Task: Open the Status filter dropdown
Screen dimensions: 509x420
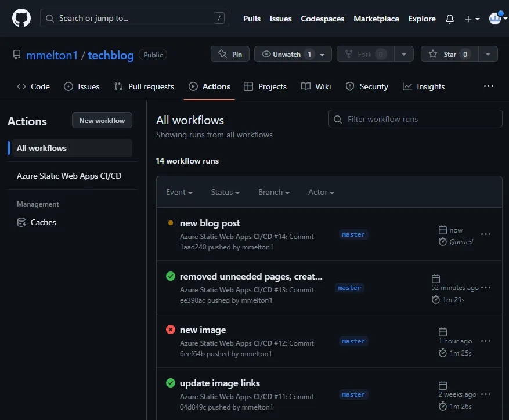Action: pyautogui.click(x=225, y=192)
